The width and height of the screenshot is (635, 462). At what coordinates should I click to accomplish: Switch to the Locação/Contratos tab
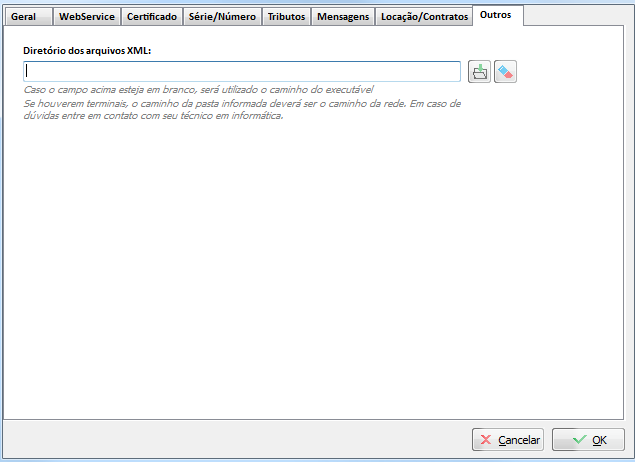424,17
